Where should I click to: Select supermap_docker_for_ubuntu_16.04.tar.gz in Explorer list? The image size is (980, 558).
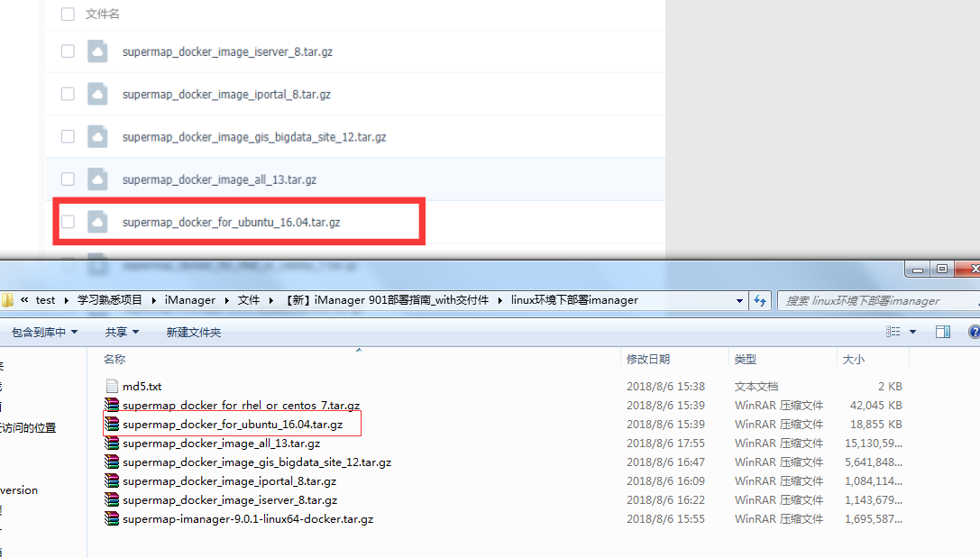pyautogui.click(x=233, y=425)
